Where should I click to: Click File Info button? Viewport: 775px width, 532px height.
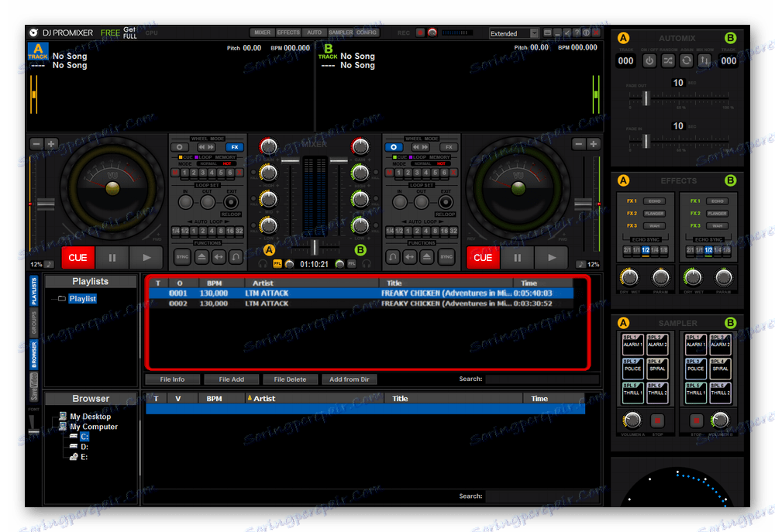(x=172, y=379)
